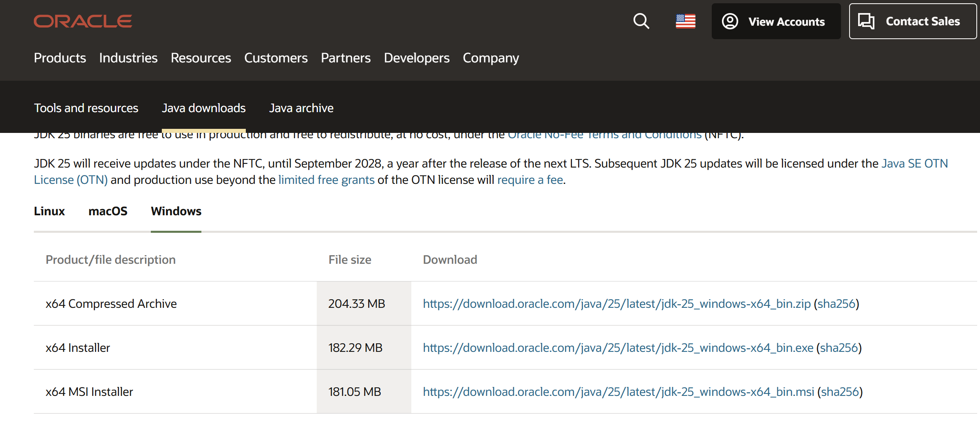Open the limited free grants link
The height and width of the screenshot is (444, 980).
click(326, 180)
